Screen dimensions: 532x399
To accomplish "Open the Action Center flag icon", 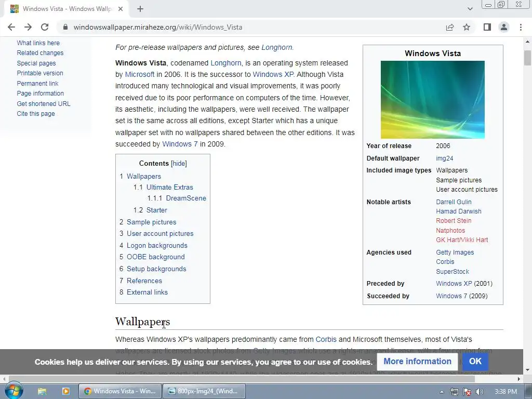I will (467, 392).
